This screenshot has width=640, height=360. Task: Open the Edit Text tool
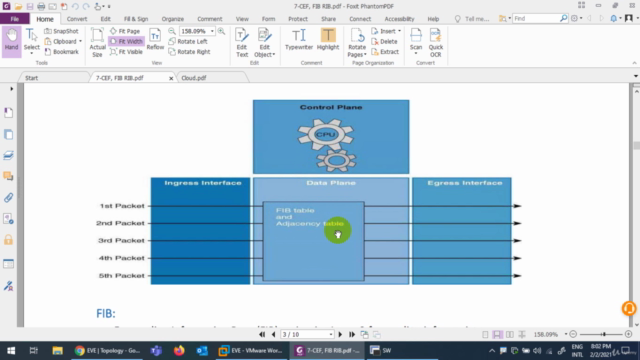[x=242, y=42]
